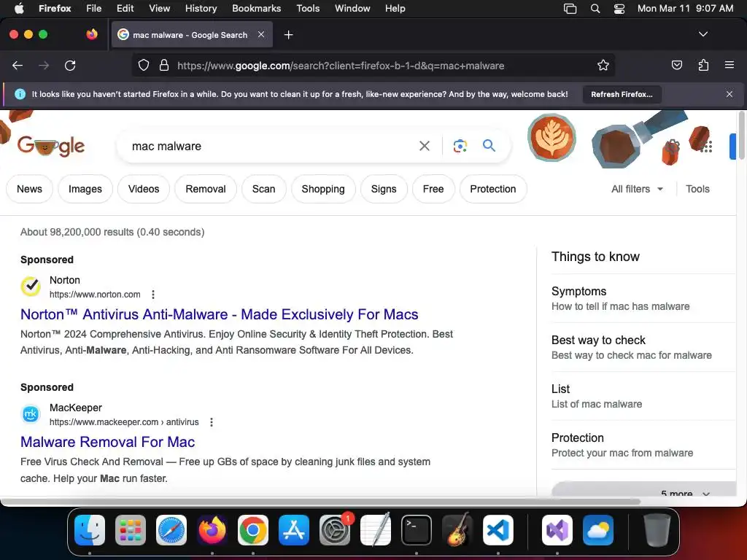Open List of mac malware topic
Image resolution: width=747 pixels, height=560 pixels.
tap(643, 396)
